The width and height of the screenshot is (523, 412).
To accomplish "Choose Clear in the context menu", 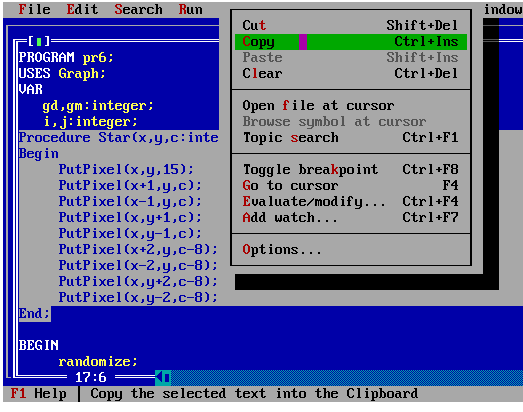I will pyautogui.click(x=350, y=73).
